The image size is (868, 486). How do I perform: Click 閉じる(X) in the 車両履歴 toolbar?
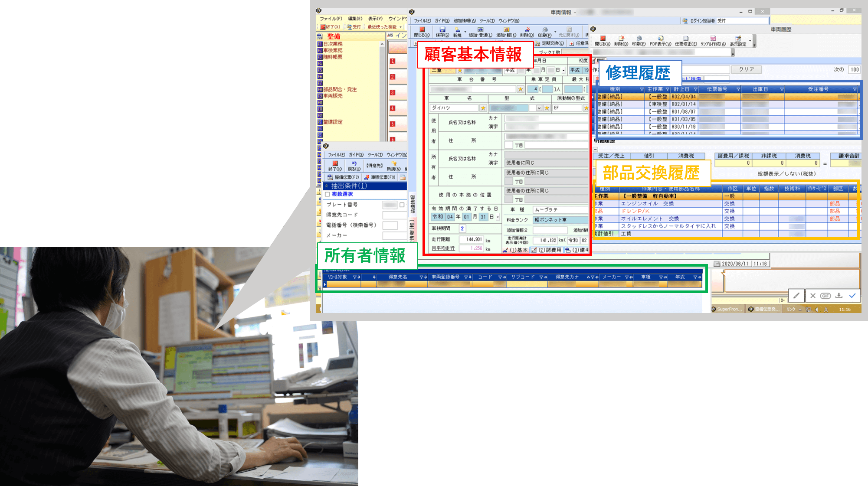tap(602, 41)
